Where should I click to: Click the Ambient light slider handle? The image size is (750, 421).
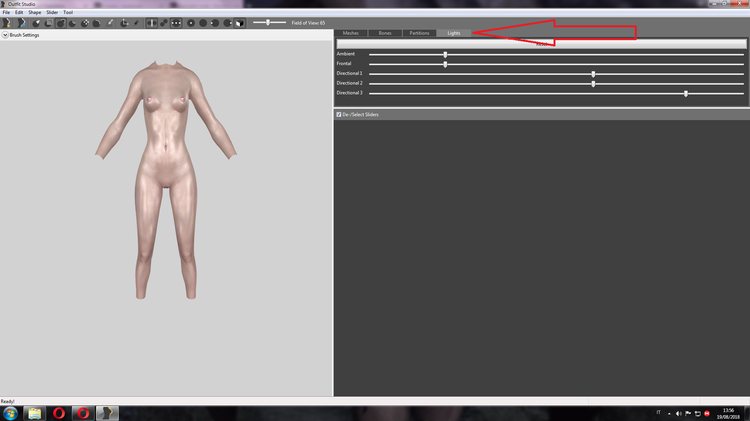(x=445, y=55)
